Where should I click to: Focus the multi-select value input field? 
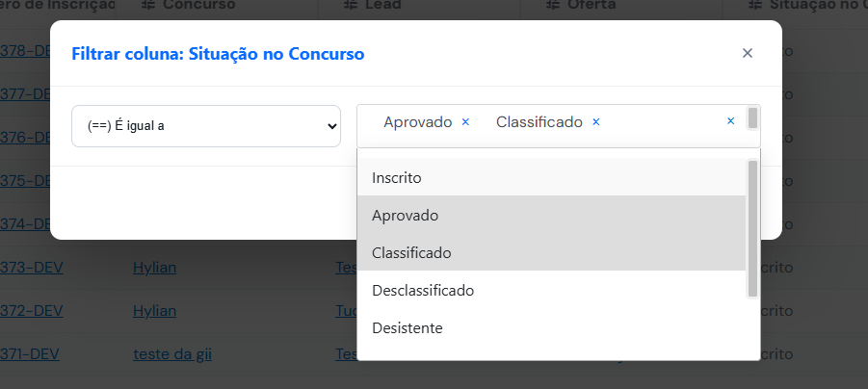coord(662,122)
